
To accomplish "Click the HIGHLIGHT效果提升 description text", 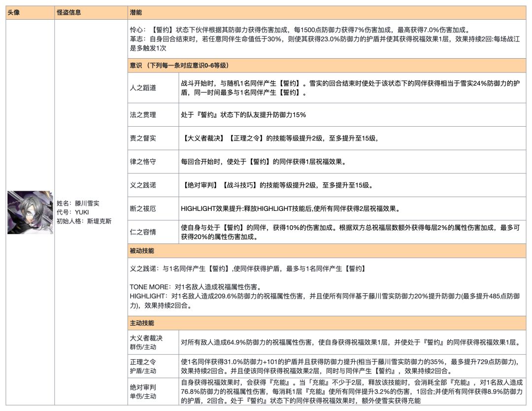I will click(291, 208).
